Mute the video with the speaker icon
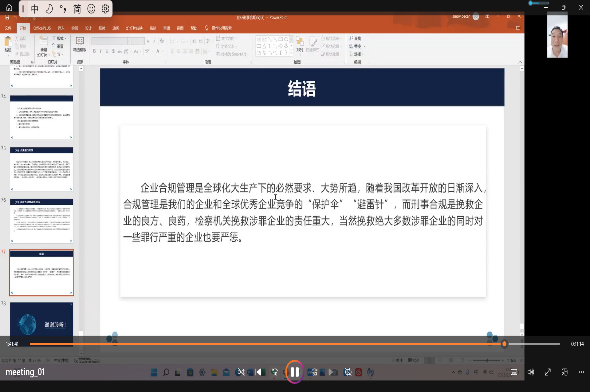Viewport: 590px width, 392px height. point(531,372)
